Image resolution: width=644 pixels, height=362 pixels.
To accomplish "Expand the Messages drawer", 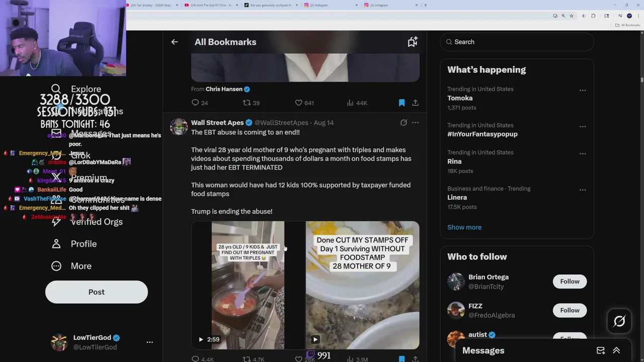I will pyautogui.click(x=616, y=350).
